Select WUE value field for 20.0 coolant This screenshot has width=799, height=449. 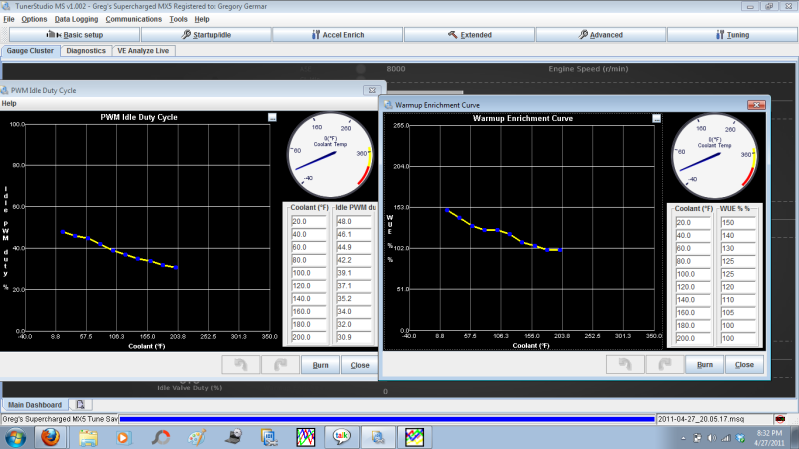click(735, 222)
